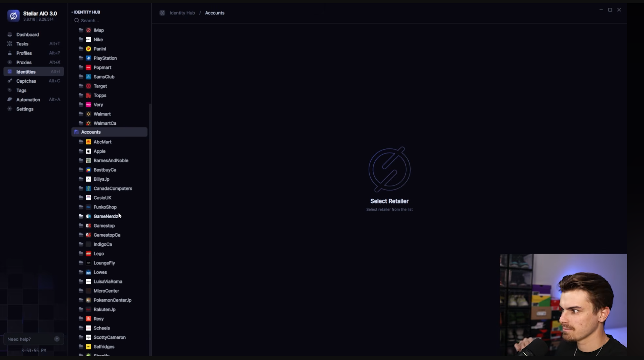The width and height of the screenshot is (644, 360).
Task: Select the RakutenJp tree row
Action: (109, 310)
